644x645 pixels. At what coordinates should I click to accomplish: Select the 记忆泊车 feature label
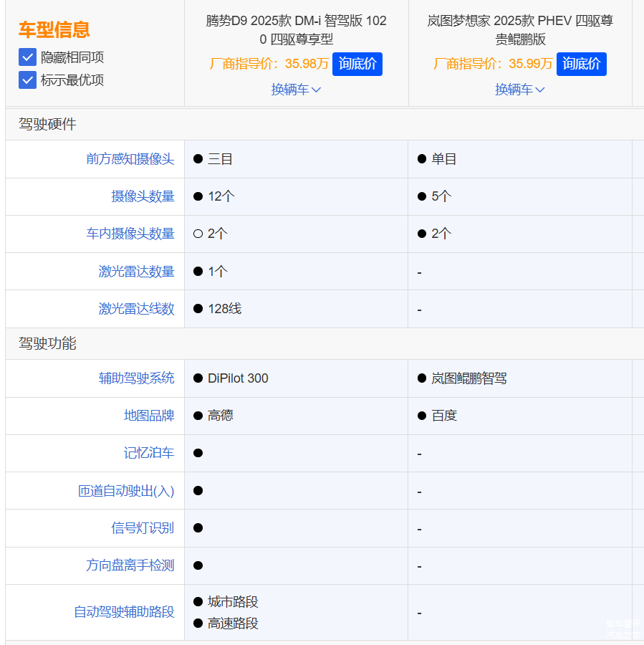pos(148,453)
